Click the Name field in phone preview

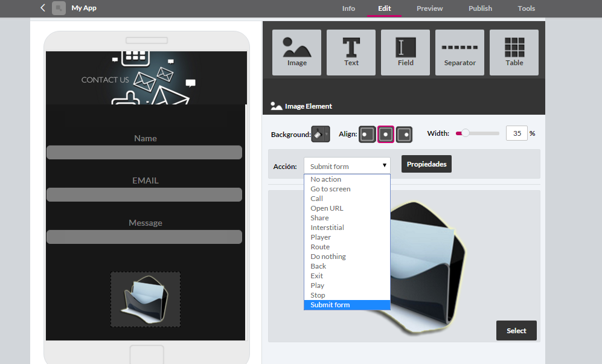point(144,153)
